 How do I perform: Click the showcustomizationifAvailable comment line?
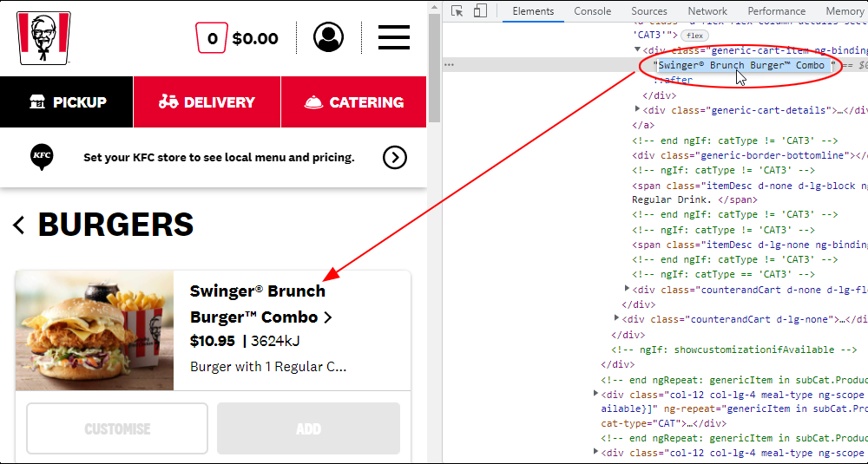(x=733, y=350)
